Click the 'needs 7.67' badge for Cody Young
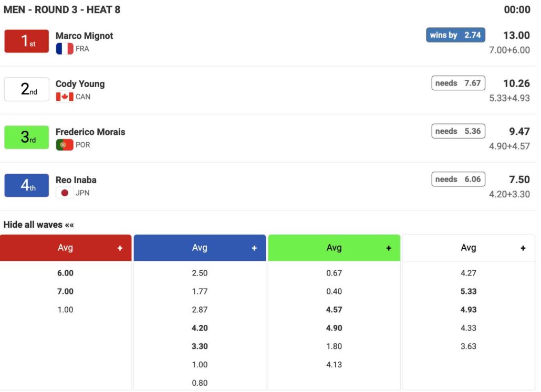The image size is (541, 392). [458, 83]
